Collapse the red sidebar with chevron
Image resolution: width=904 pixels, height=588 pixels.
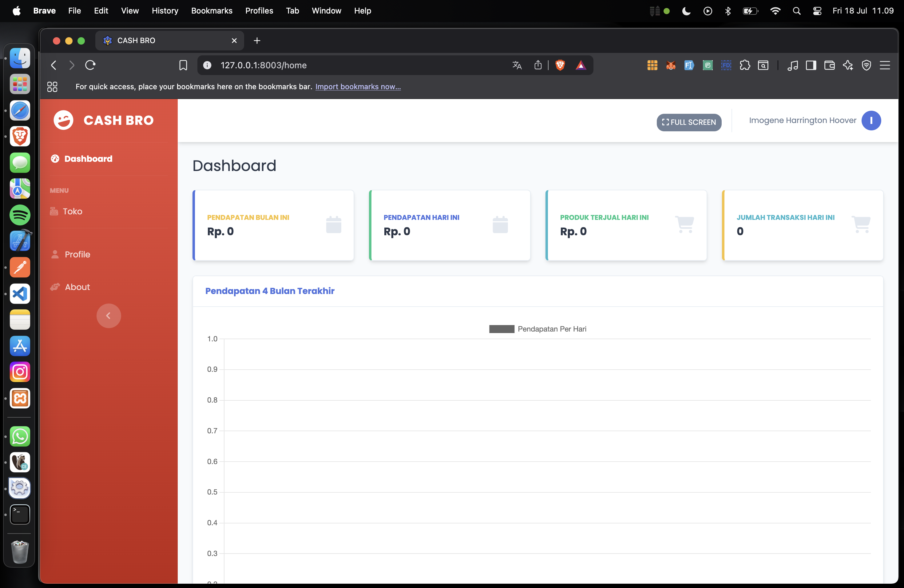pyautogui.click(x=109, y=316)
